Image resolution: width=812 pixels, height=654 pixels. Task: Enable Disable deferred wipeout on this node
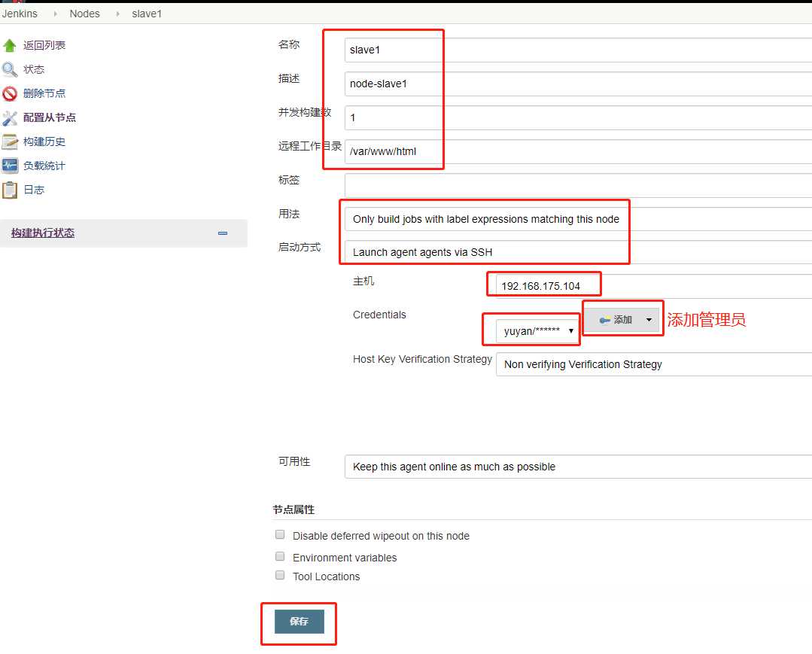(x=280, y=534)
